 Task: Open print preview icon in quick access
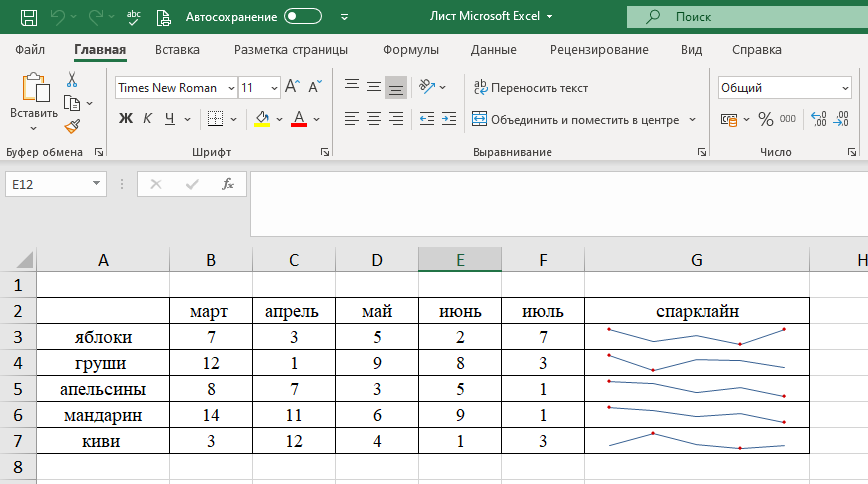163,17
